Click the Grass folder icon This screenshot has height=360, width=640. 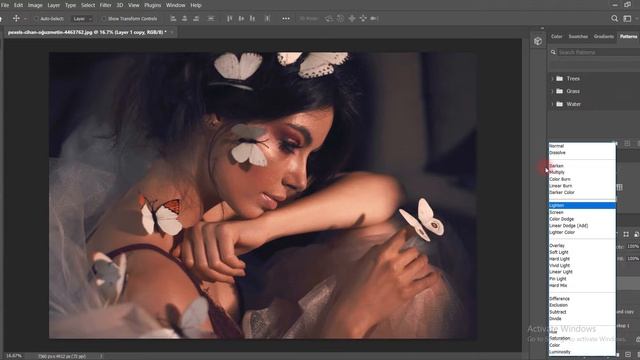[x=560, y=91]
